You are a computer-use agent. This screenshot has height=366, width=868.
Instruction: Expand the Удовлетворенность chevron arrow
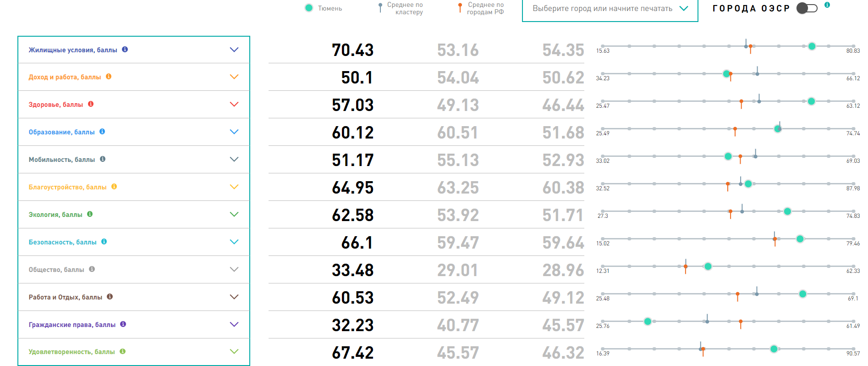click(x=234, y=352)
